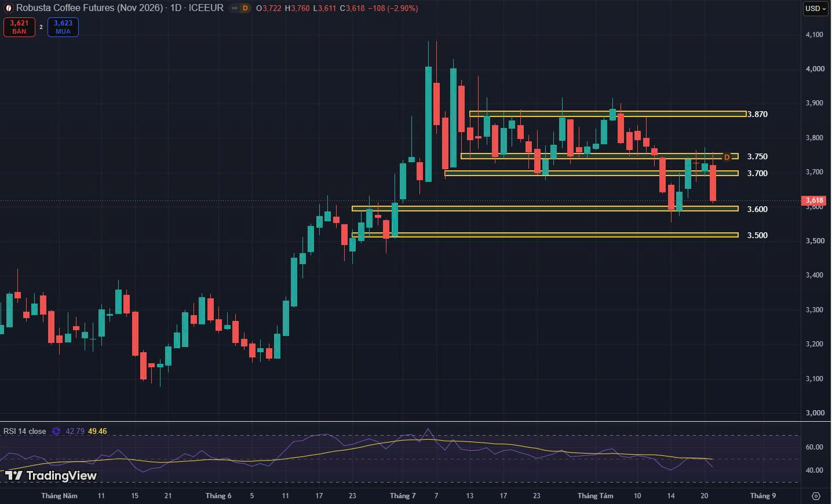This screenshot has height=504, width=832.
Task: Click the current price label 3,618
Action: (813, 200)
